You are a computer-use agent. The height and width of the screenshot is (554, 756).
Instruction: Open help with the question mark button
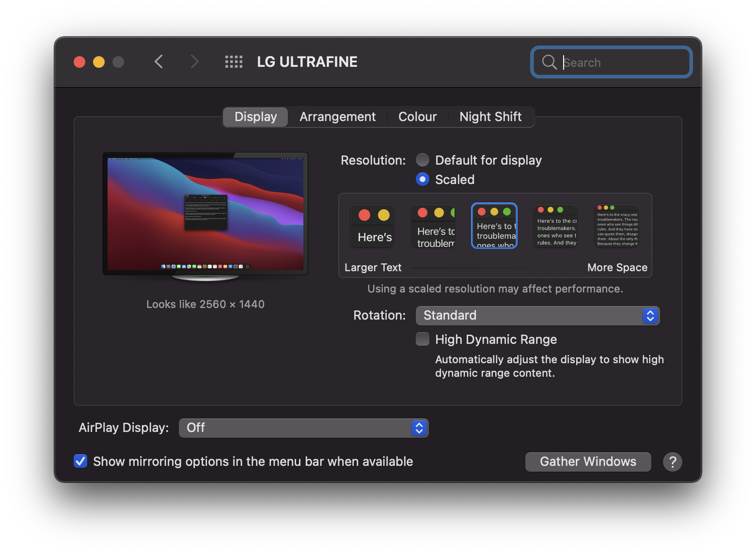[x=673, y=462]
